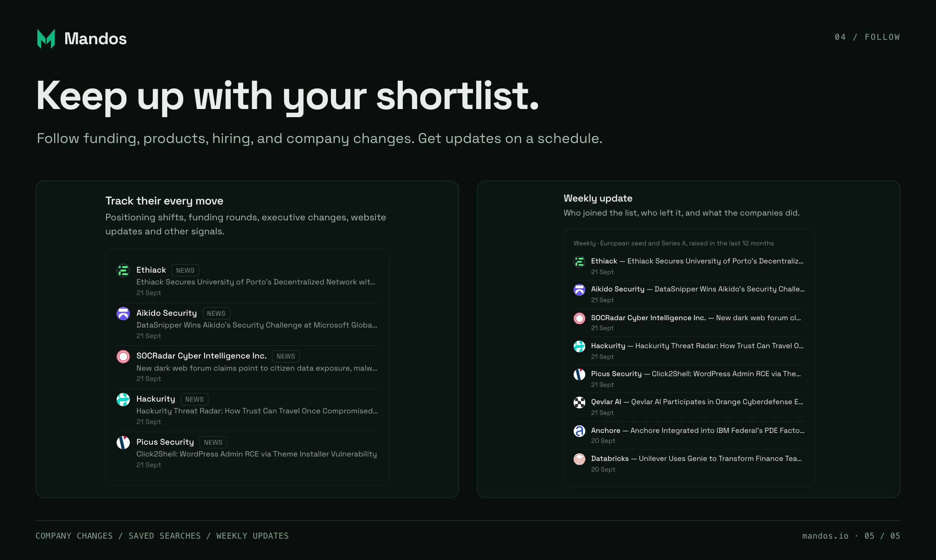The width and height of the screenshot is (936, 560).
Task: Click COMPANY CHANGES footer text
Action: (74, 536)
